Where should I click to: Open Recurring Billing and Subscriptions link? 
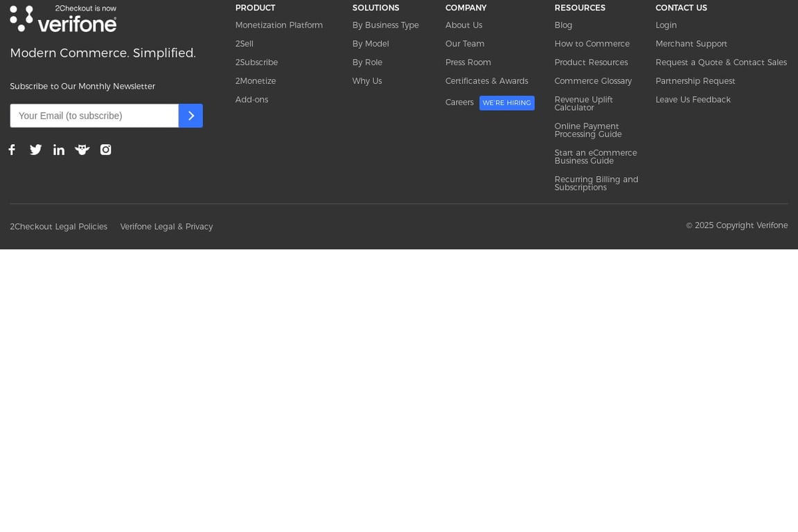point(596,184)
